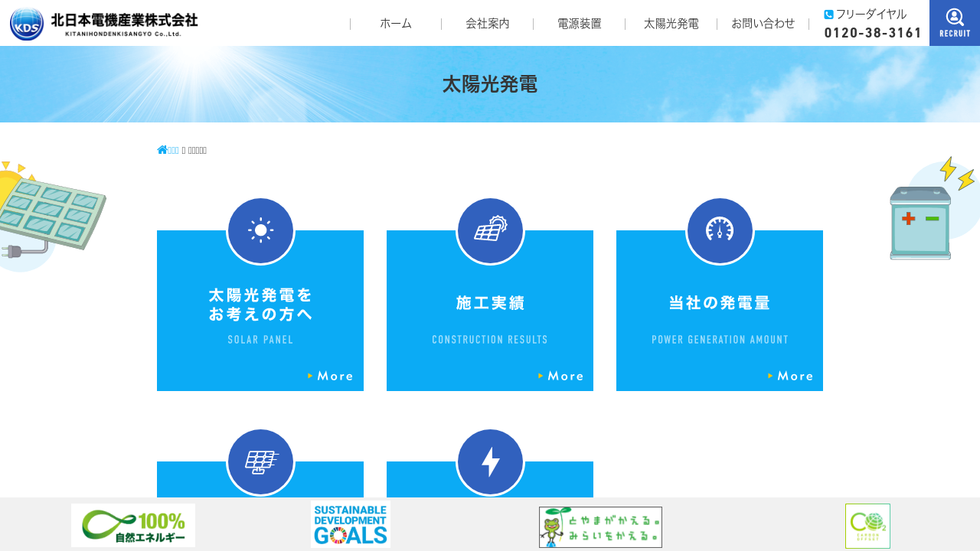Viewport: 980px width, 551px height.
Task: Select 電源装置 in navigation bar
Action: click(x=580, y=24)
